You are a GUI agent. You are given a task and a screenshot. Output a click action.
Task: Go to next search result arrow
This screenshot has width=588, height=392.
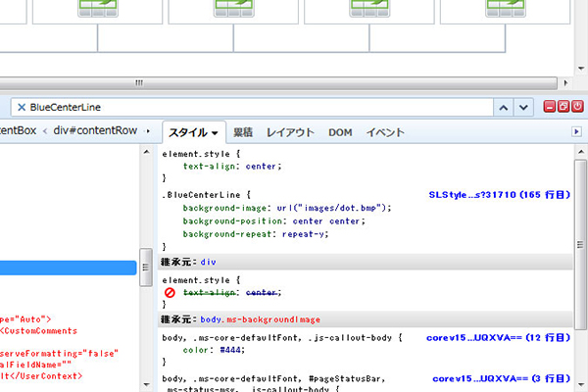click(x=523, y=108)
